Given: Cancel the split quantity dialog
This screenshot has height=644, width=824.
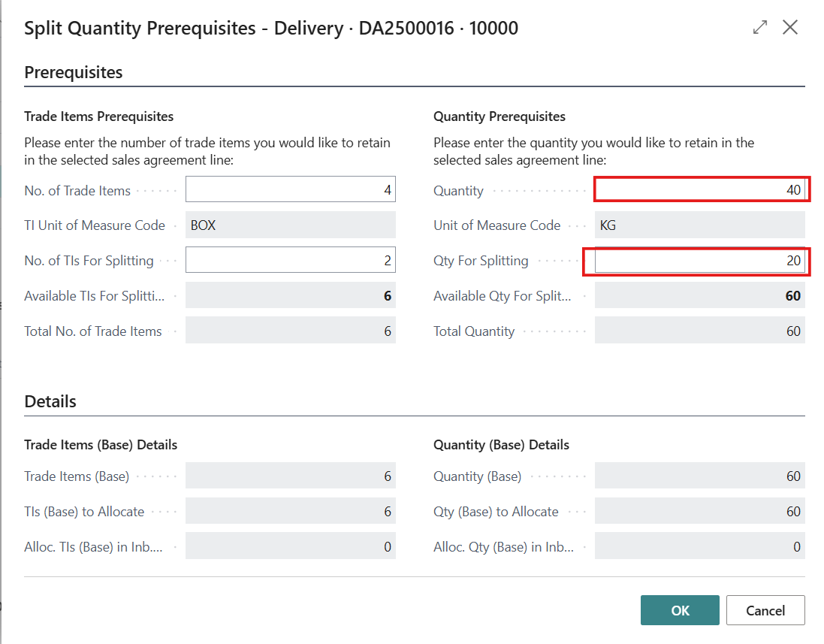Looking at the screenshot, I should coord(765,610).
